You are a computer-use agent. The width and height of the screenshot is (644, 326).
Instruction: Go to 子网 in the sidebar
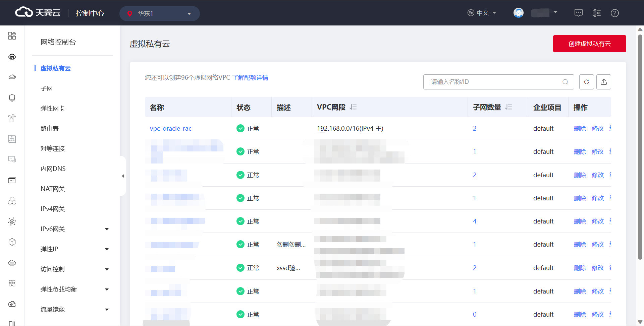click(x=47, y=88)
